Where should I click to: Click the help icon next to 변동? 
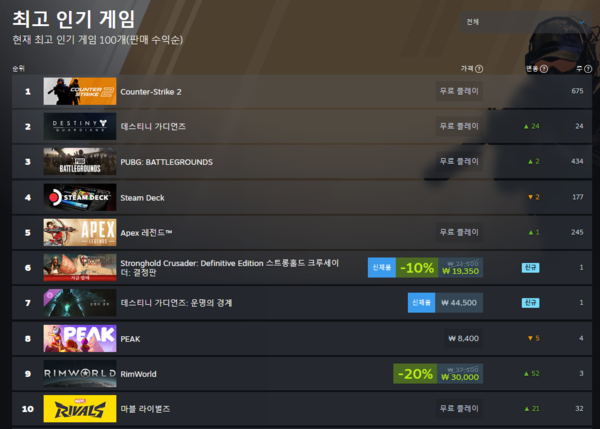[x=544, y=69]
